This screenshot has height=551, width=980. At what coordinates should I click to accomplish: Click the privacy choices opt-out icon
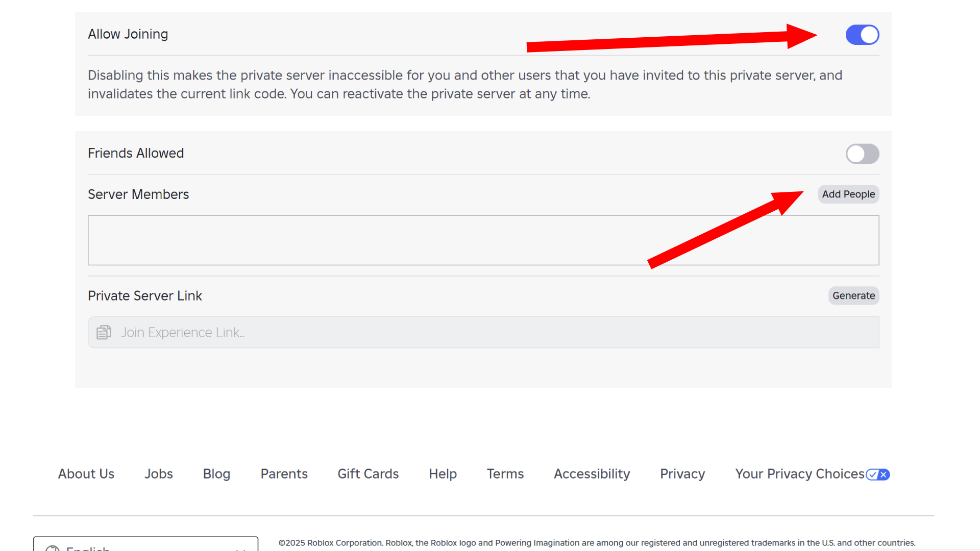click(878, 474)
